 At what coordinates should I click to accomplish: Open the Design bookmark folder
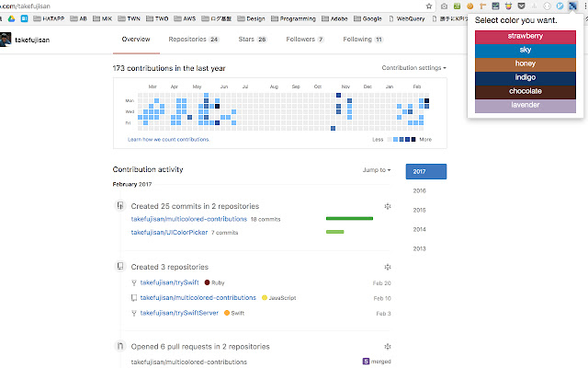coord(251,18)
